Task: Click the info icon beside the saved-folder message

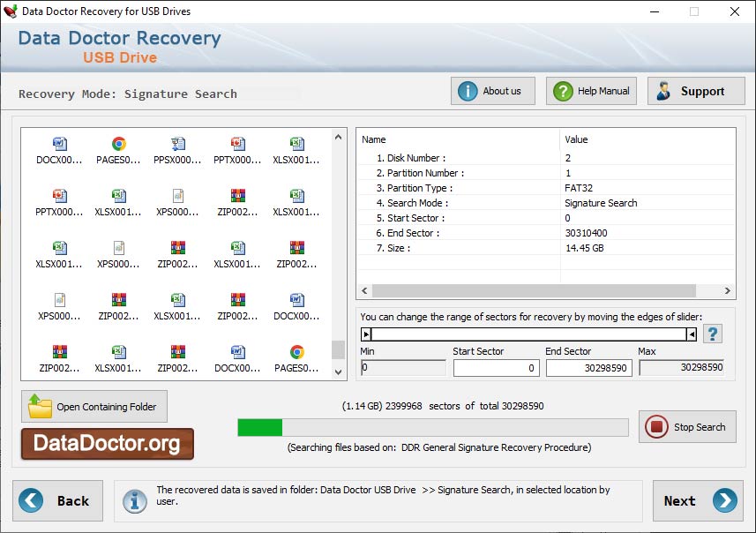Action: click(134, 500)
